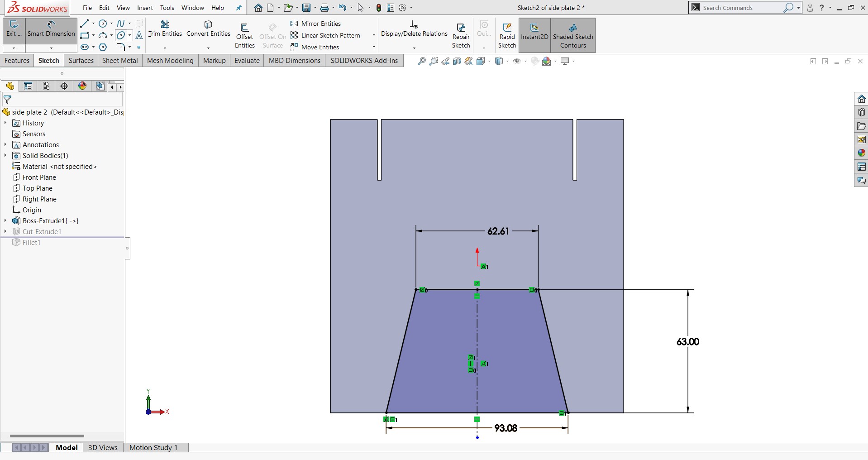Select the Corner Rectangle tool
Viewport: 868px width, 460px height.
click(85, 35)
